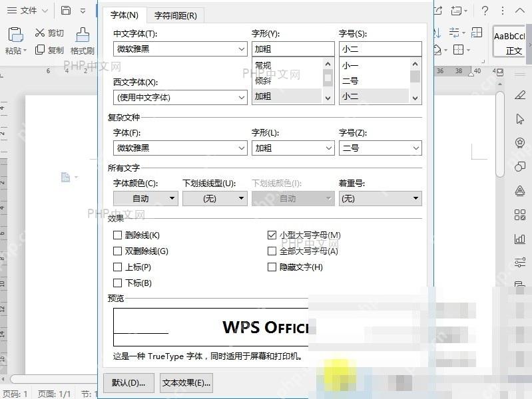
Task: Click the bar chart icon in sidebar
Action: 520,239
